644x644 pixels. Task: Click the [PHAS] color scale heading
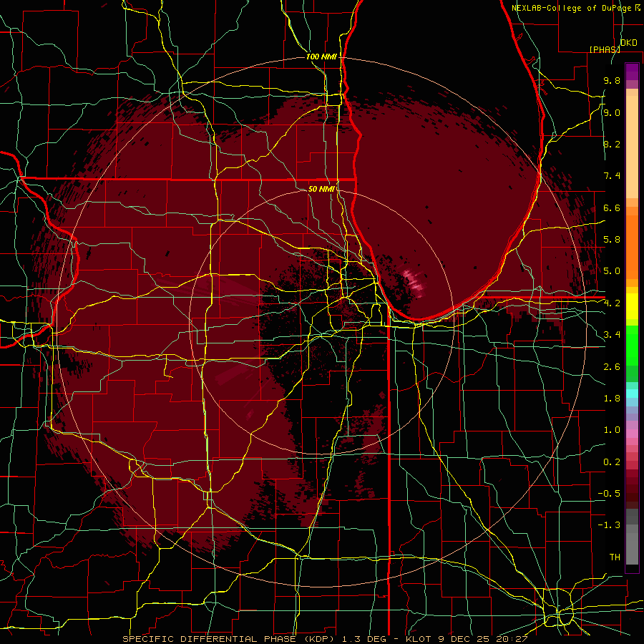point(605,49)
